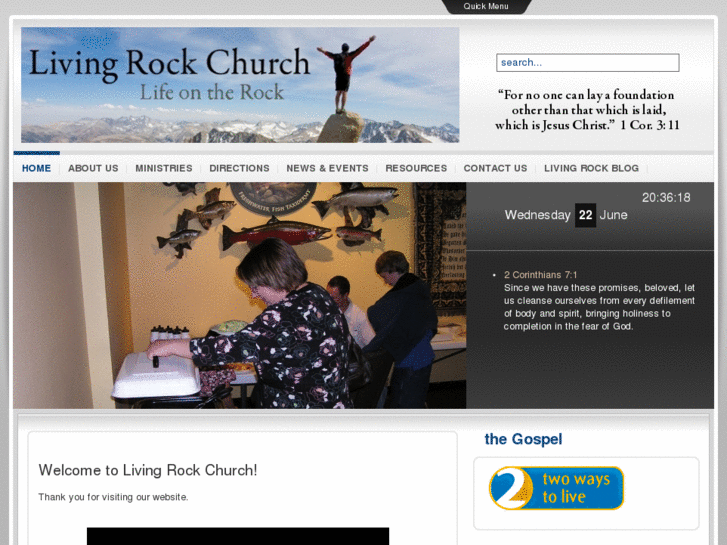This screenshot has height=545, width=727.
Task: Click the two ways to live logo
Action: [x=556, y=488]
